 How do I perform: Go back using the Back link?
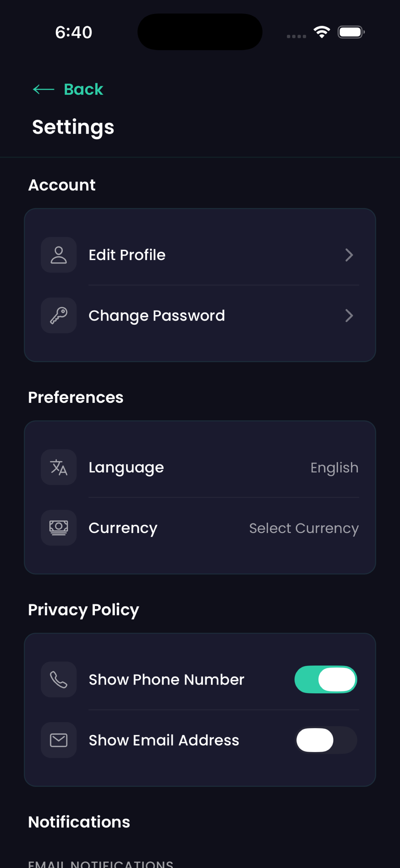pos(83,89)
